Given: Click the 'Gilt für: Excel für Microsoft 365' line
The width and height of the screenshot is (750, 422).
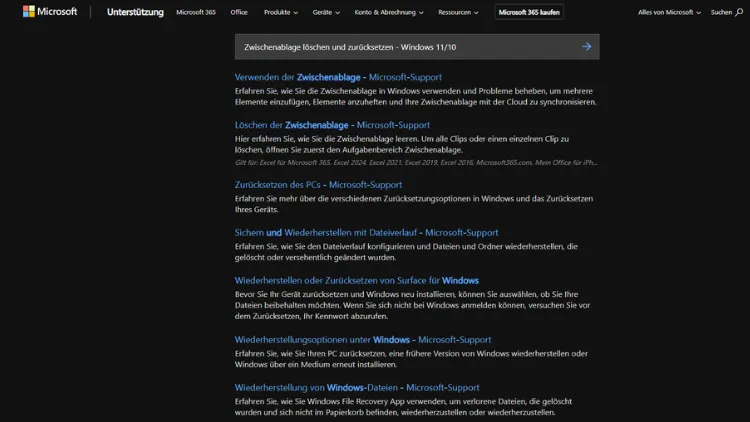Looking at the screenshot, I should click(416, 163).
